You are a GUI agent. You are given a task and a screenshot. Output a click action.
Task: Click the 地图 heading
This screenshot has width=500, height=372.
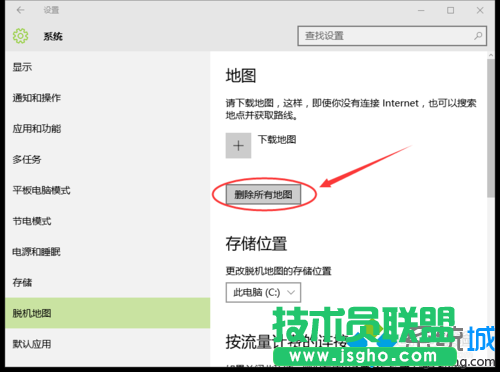(x=241, y=75)
